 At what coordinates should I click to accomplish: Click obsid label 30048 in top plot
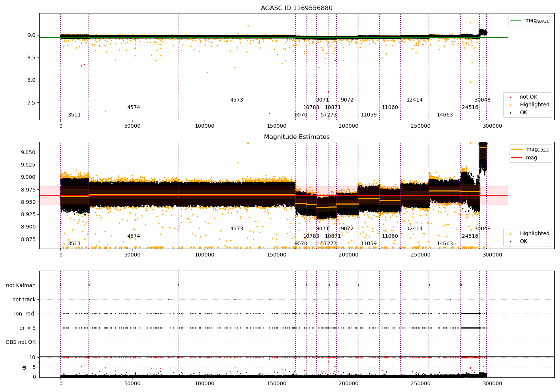483,100
